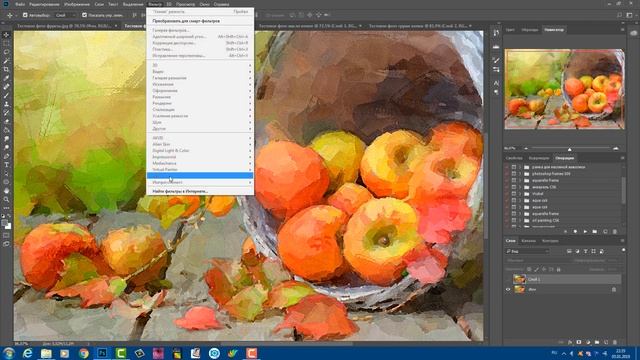This screenshot has width=640, height=360.
Task: Open the Файл menu
Action: (20, 4)
